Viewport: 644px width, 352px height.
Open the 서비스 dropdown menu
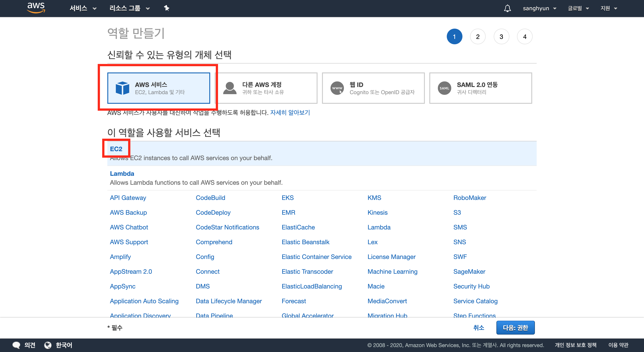pyautogui.click(x=83, y=8)
